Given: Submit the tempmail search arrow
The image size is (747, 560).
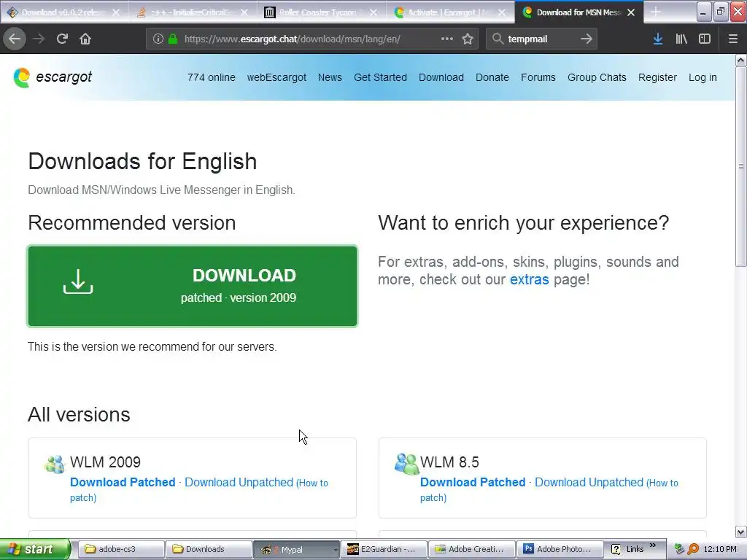Looking at the screenshot, I should click(x=587, y=39).
